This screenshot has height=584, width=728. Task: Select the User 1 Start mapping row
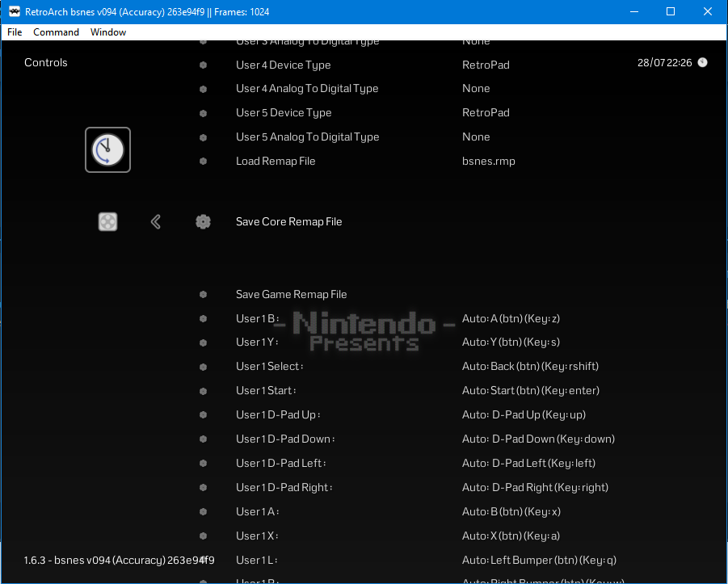(266, 390)
